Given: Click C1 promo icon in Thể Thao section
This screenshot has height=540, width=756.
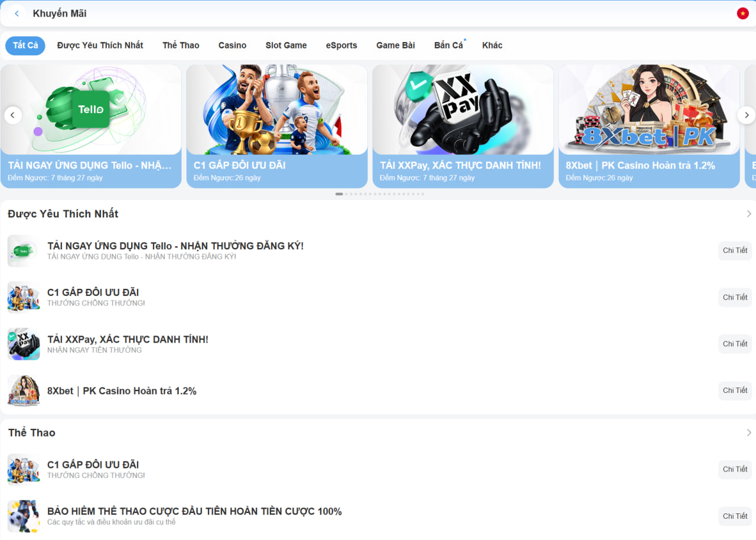Looking at the screenshot, I should pos(24,469).
